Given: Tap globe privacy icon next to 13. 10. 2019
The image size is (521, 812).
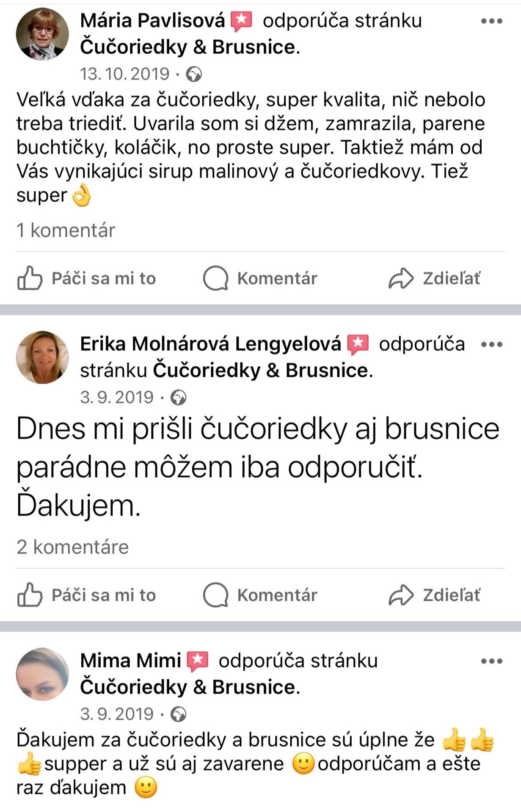Looking at the screenshot, I should tap(194, 74).
